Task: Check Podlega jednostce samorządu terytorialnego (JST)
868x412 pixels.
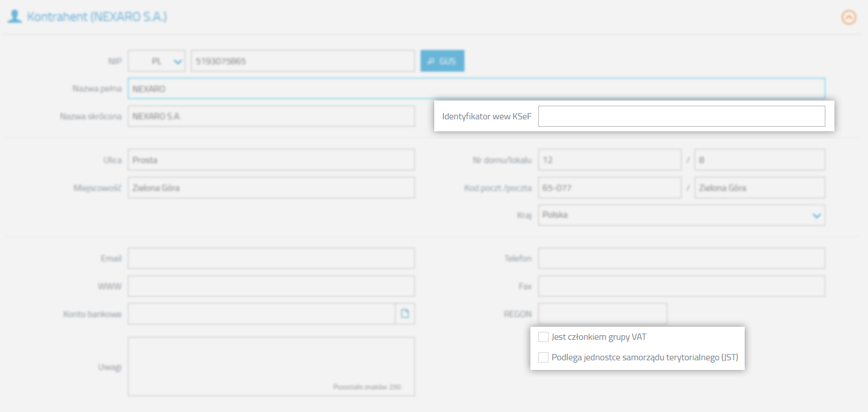Action: click(543, 357)
